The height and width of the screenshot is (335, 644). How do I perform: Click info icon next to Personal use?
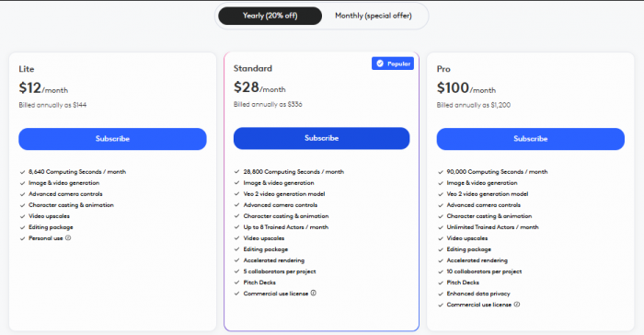68,238
